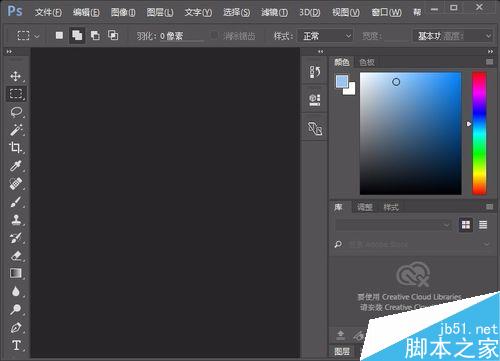Select the Rectangular Marquee tool in toolbar
The height and width of the screenshot is (361, 500).
[x=16, y=94]
